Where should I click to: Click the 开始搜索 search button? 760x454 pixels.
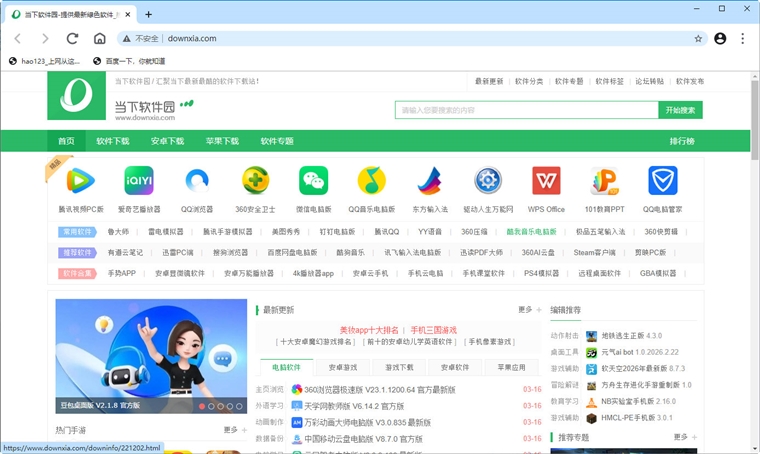coord(681,110)
